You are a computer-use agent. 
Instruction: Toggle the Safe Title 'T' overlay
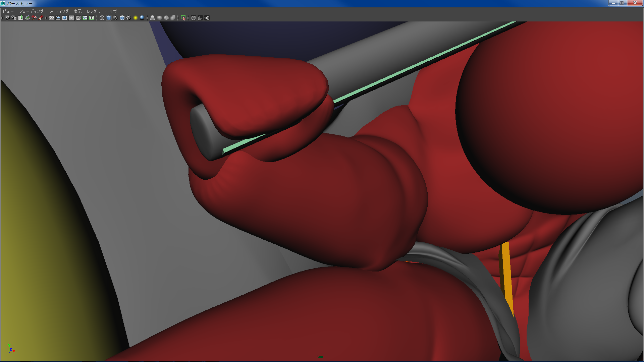(92, 18)
